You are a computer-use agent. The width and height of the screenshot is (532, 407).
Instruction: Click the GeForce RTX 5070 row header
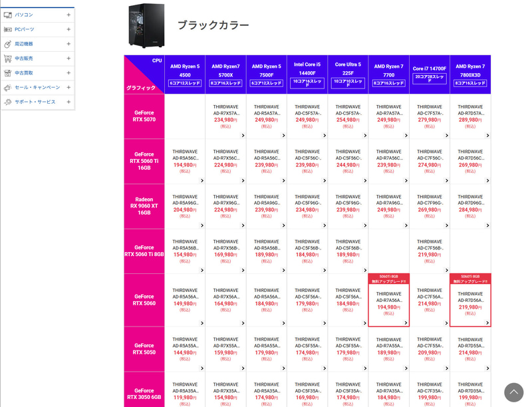coord(144,116)
